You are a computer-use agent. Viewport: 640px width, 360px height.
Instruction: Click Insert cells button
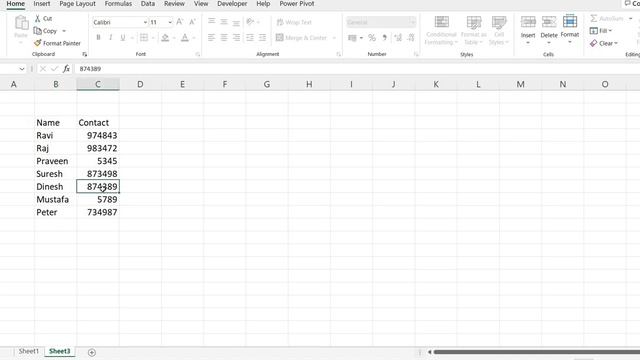coord(528,30)
